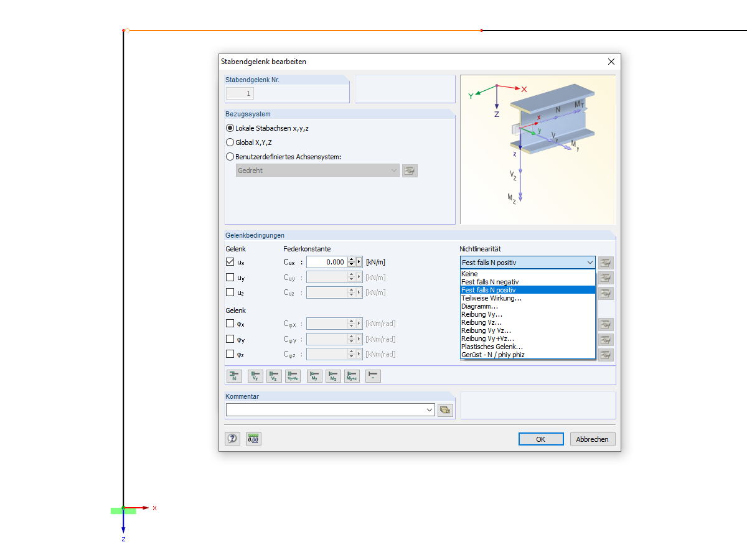The width and height of the screenshot is (747, 560).
Task: Choose Reibung Vy… option
Action: (528, 314)
